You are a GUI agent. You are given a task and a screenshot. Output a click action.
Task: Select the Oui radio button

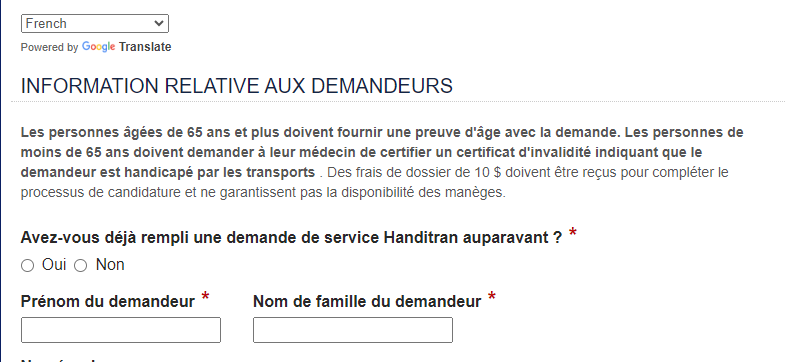pyautogui.click(x=28, y=266)
